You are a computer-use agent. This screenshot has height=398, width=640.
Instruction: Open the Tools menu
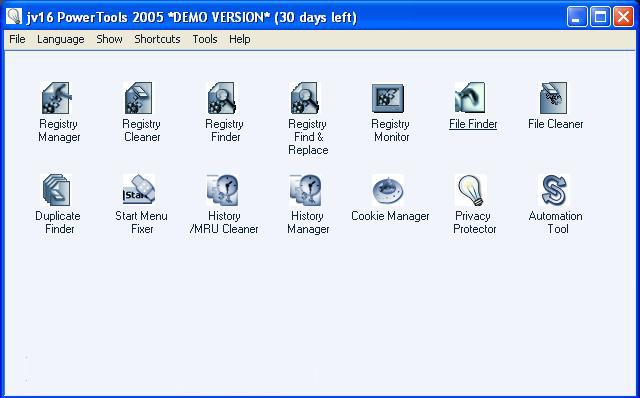coord(205,39)
